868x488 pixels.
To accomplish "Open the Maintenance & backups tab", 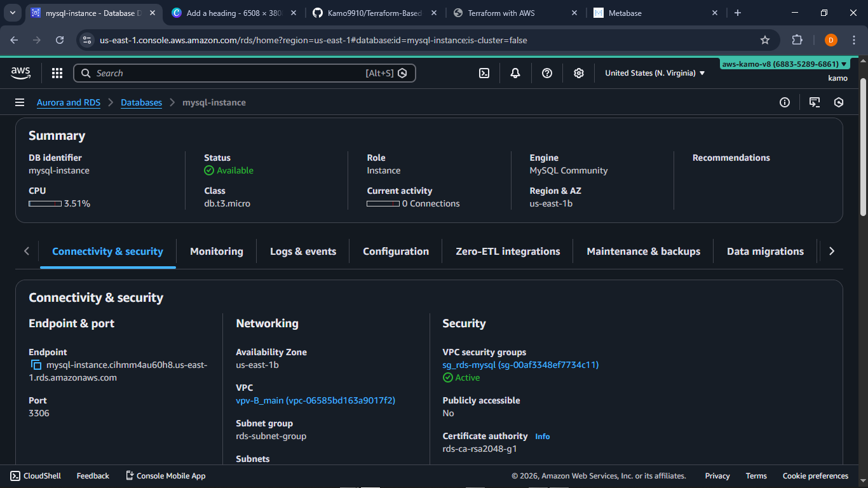I will click(x=643, y=252).
